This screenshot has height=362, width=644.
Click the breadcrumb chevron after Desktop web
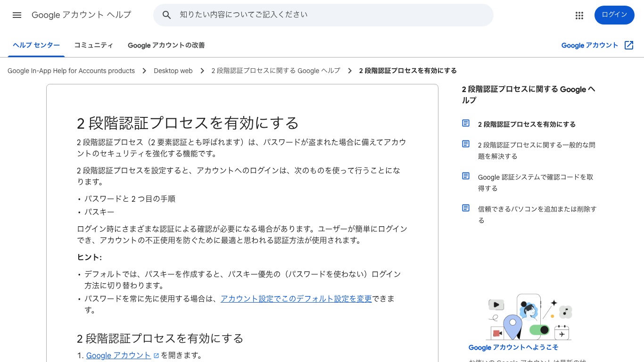point(202,71)
